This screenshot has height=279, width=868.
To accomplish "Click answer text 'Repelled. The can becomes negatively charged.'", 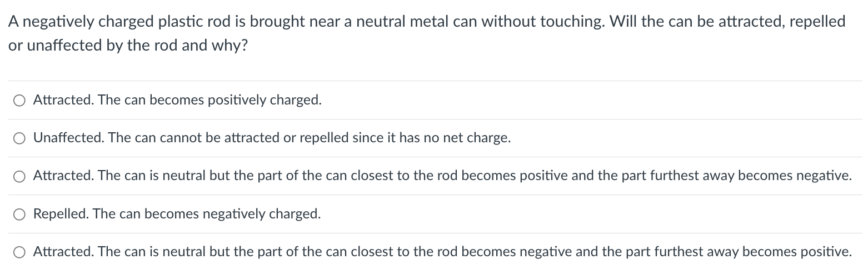I will click(x=177, y=213).
